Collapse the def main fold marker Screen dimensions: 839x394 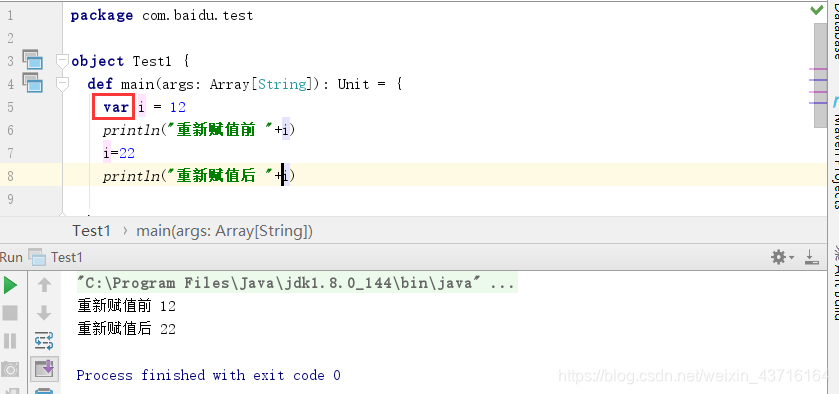tap(63, 84)
